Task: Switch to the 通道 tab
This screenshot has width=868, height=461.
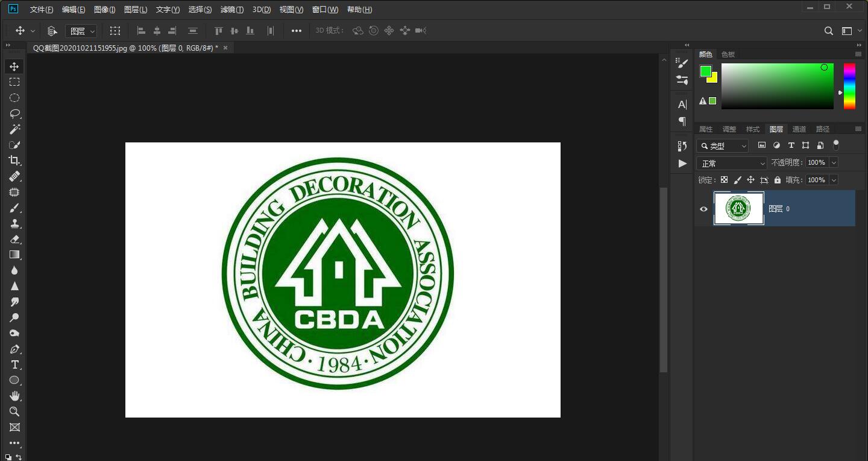Action: pyautogui.click(x=799, y=129)
